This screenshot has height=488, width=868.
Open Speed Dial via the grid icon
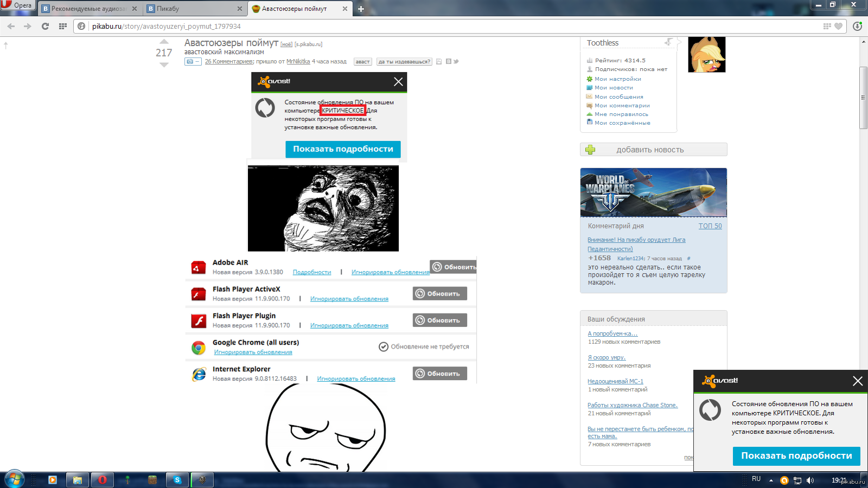click(63, 26)
